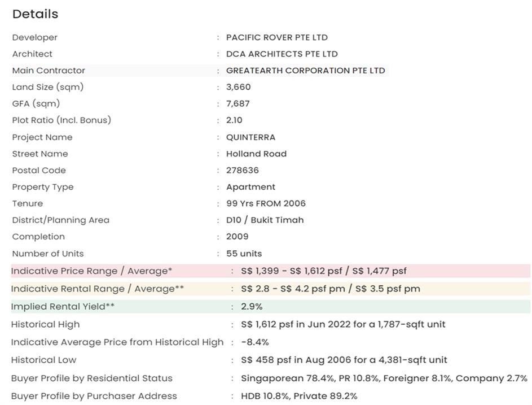
Task: Click the plot ratio value 2.10
Action: [234, 120]
